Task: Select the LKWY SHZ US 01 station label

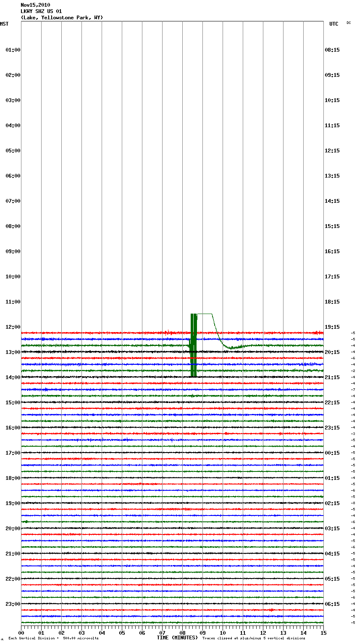Action: tap(41, 11)
